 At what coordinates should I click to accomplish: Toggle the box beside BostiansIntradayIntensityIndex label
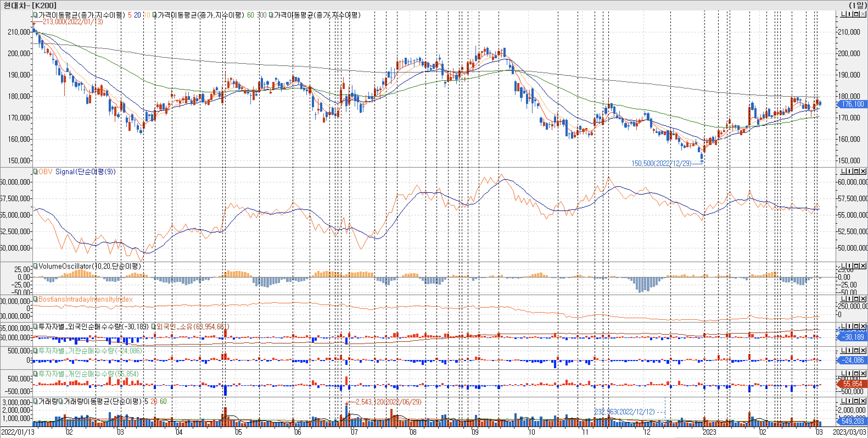[x=35, y=299]
